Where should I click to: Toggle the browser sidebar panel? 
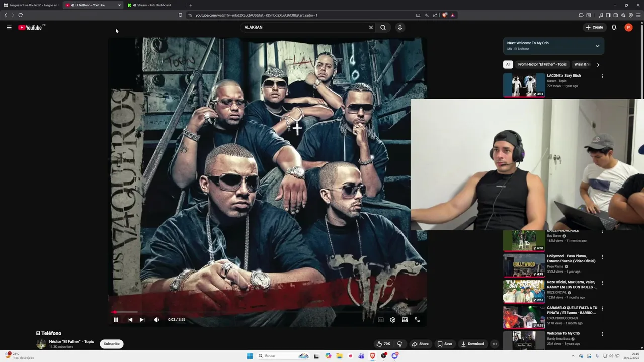[608, 15]
